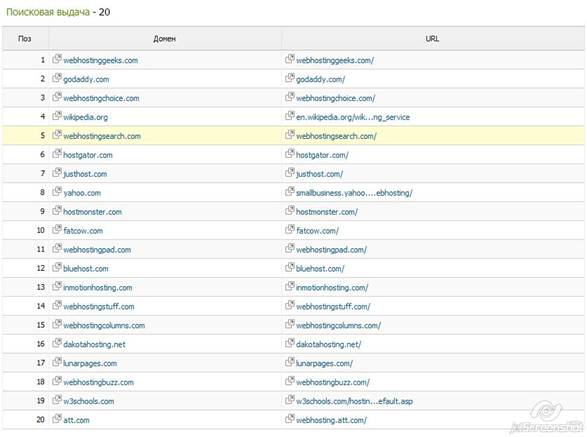Open external-link icon next to godaddy.com/ URL
The height and width of the screenshot is (437, 587).
(x=289, y=78)
